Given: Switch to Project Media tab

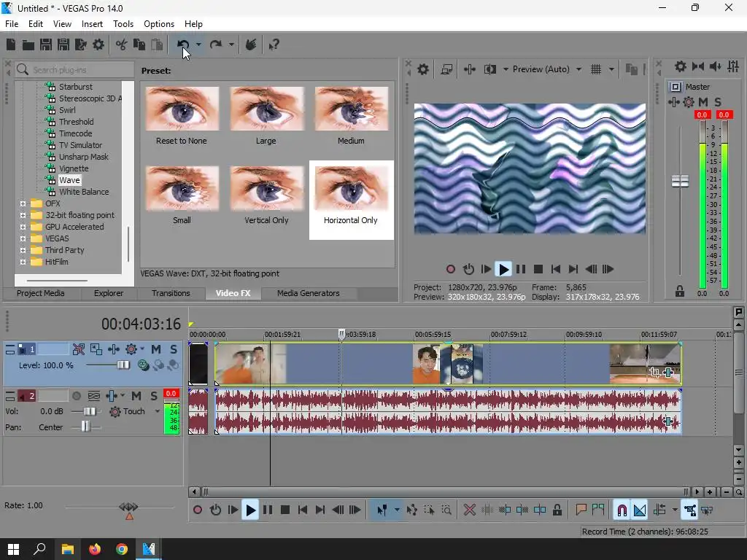Looking at the screenshot, I should pos(41,293).
